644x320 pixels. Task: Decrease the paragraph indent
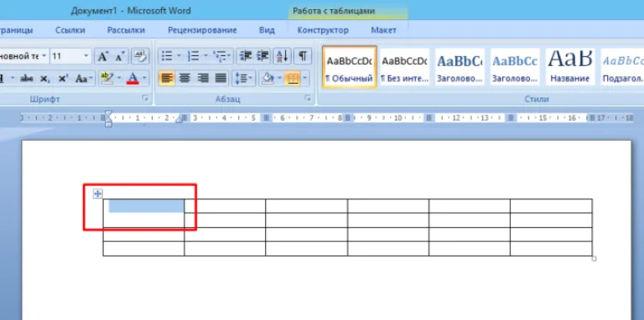245,56
